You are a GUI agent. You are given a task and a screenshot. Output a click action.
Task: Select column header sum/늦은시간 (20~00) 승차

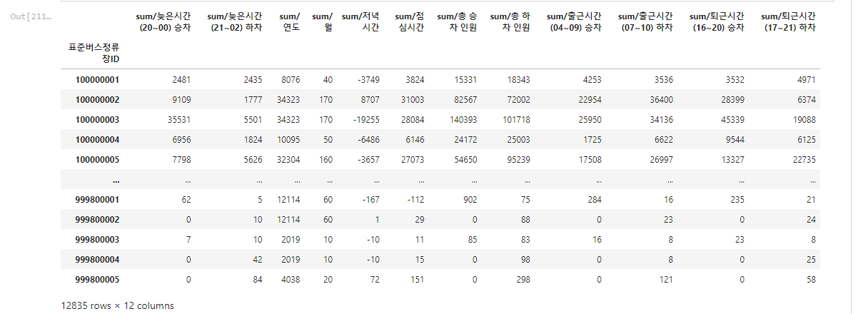coord(162,22)
